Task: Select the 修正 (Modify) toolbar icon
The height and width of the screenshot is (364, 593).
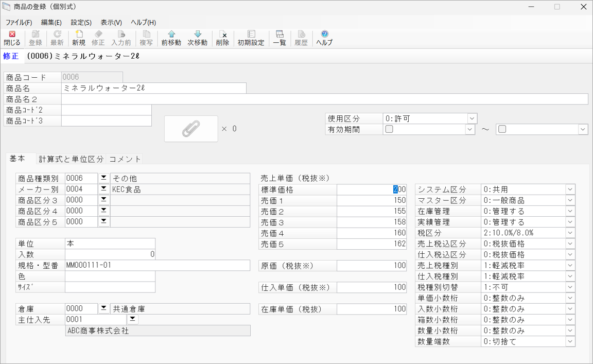Action: click(x=98, y=37)
